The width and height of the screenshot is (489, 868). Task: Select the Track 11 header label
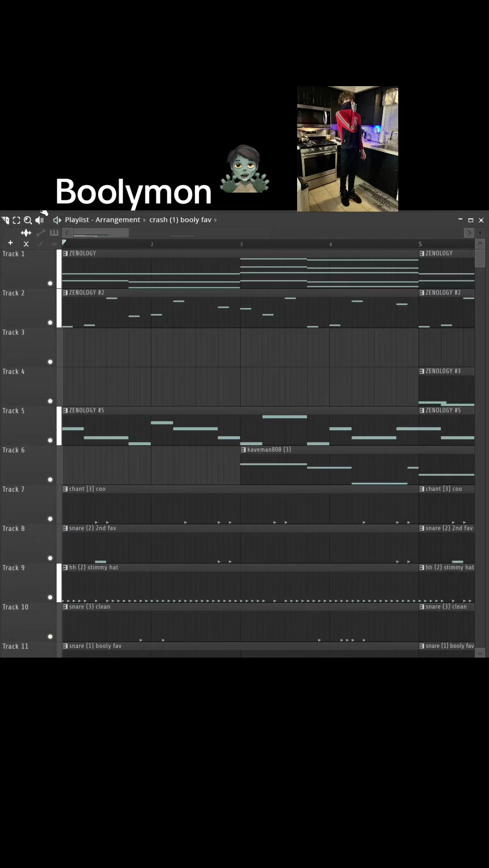click(x=15, y=646)
